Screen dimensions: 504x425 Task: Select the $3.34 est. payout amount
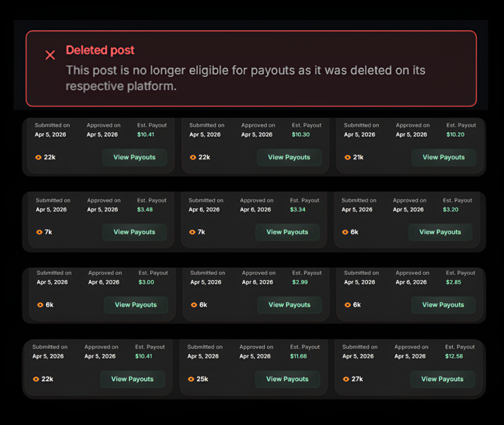(297, 210)
